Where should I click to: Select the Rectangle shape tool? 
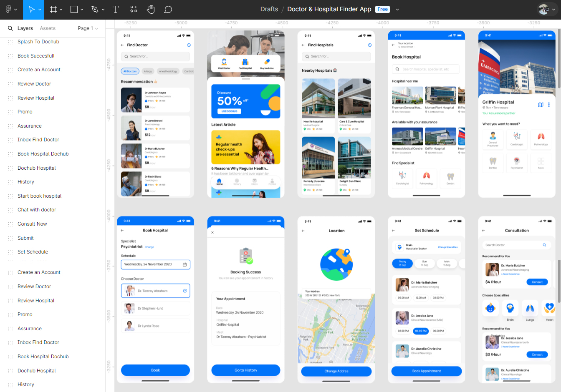[x=74, y=9]
